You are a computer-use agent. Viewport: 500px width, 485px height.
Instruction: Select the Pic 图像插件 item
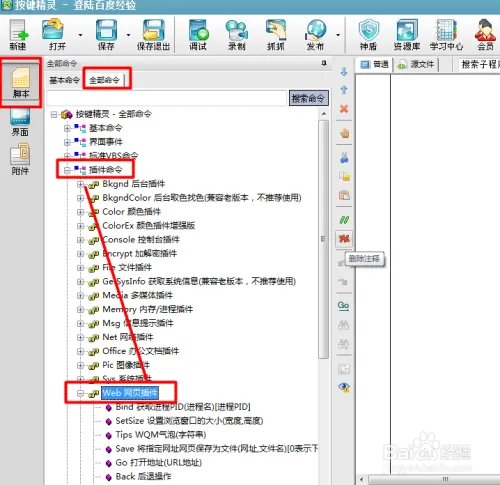point(126,365)
